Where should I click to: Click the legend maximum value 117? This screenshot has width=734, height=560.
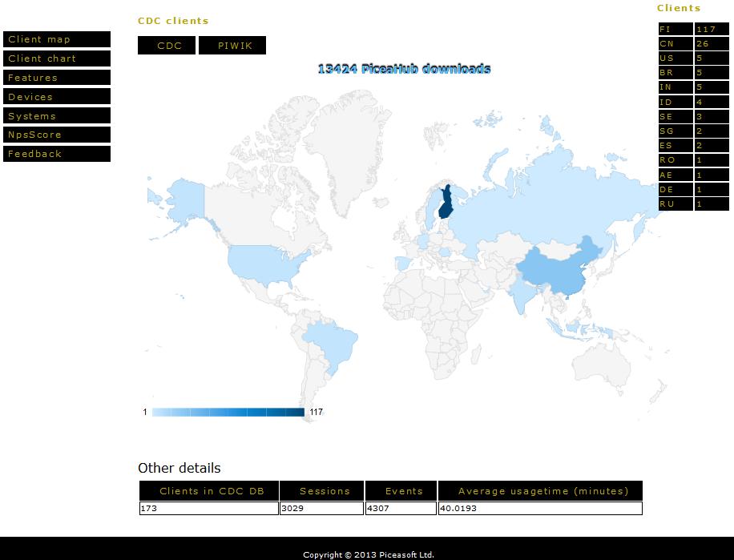317,412
